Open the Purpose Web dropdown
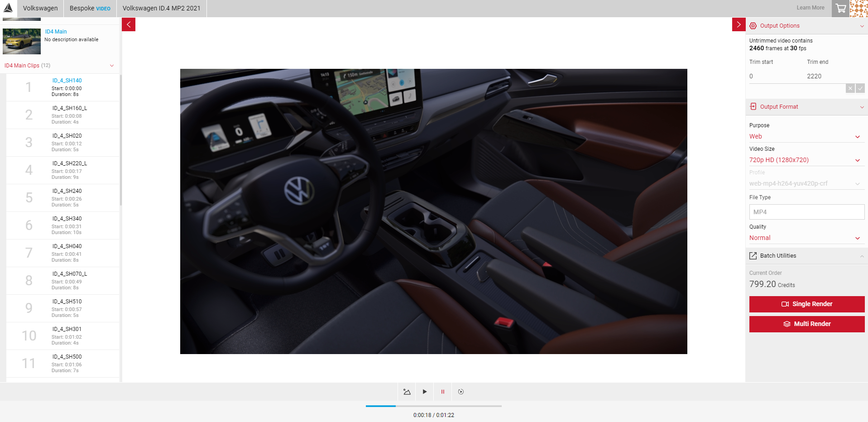The image size is (868, 422). click(806, 136)
